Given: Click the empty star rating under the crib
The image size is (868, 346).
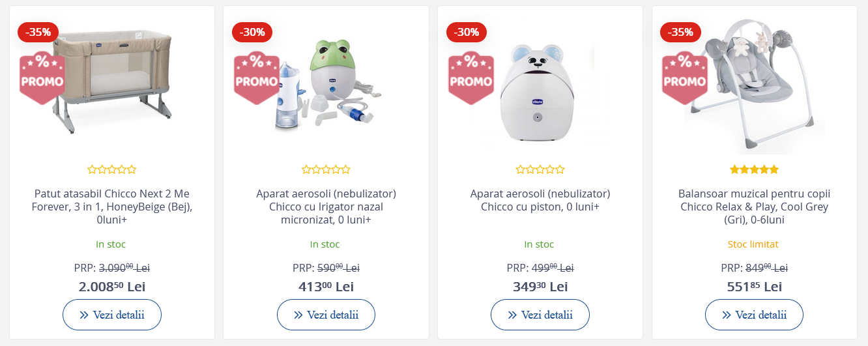Looking at the screenshot, I should click(112, 169).
